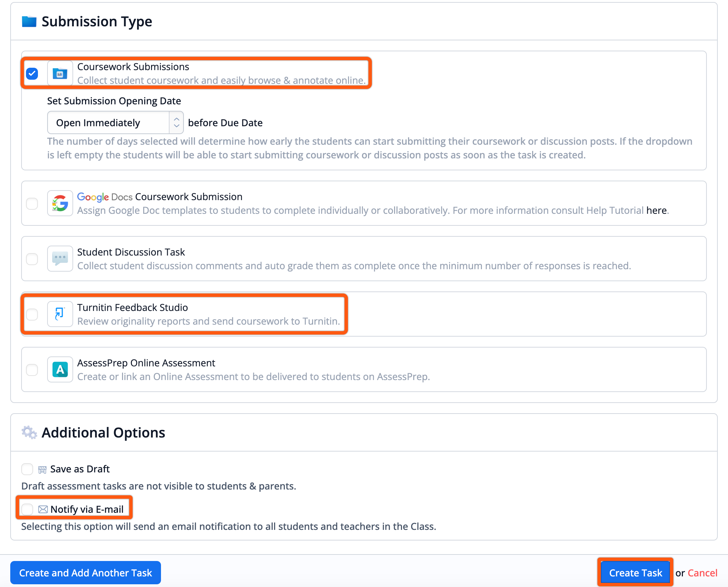Click the AssessPrep Online Assessment icon
The image size is (728, 587).
(x=60, y=370)
